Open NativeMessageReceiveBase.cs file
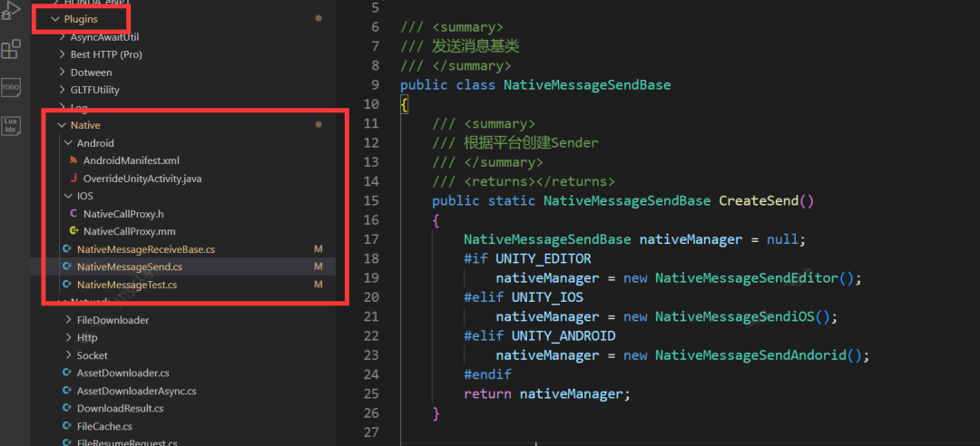The height and width of the screenshot is (446, 980). tap(145, 249)
